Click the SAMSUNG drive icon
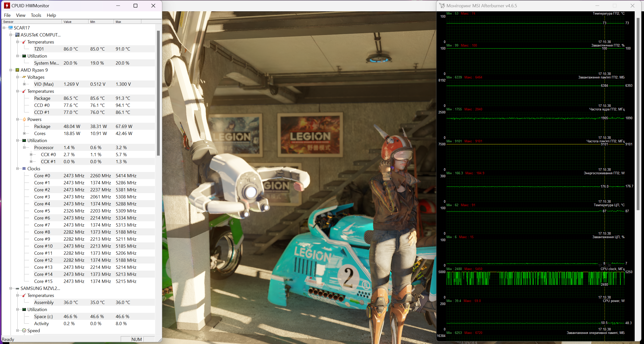The image size is (644, 344). pyautogui.click(x=17, y=288)
